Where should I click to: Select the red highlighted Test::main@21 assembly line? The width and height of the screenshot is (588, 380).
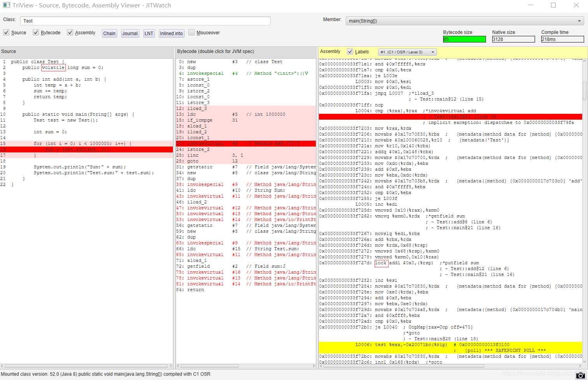pos(451,117)
